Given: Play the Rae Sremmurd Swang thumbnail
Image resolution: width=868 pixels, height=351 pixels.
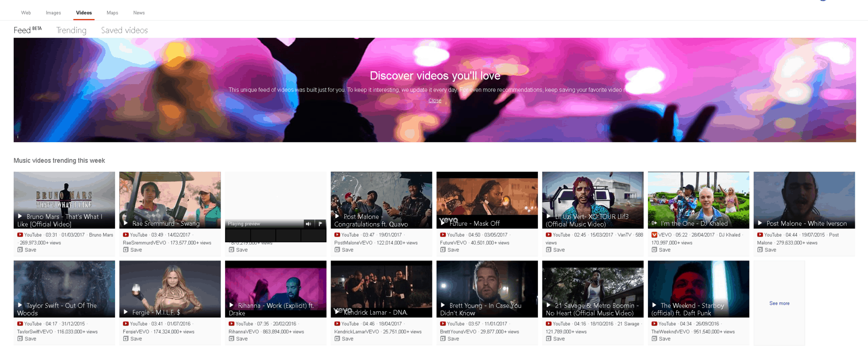Looking at the screenshot, I should 170,200.
